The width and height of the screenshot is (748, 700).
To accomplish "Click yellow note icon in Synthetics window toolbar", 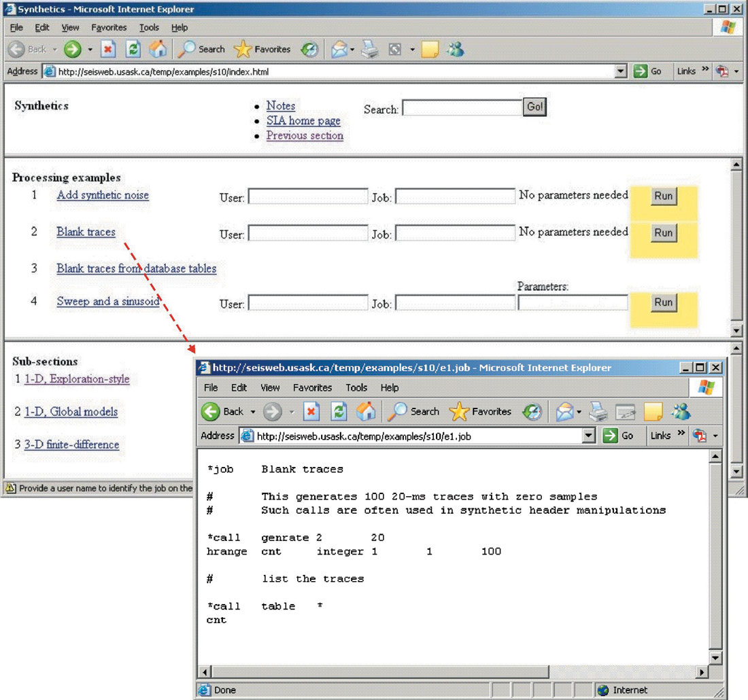I will [x=430, y=49].
